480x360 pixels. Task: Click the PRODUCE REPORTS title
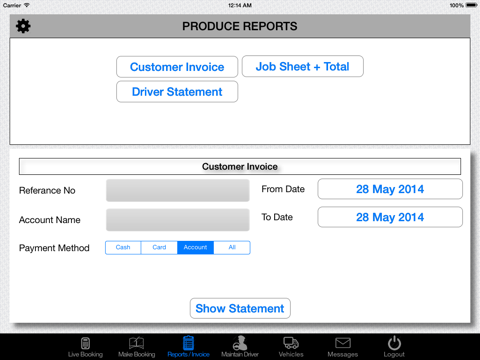pyautogui.click(x=240, y=26)
